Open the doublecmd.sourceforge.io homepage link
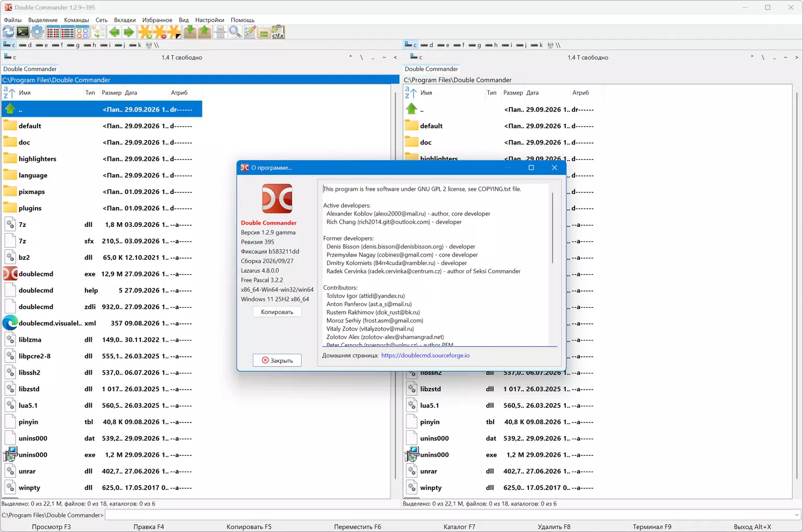 (425, 355)
